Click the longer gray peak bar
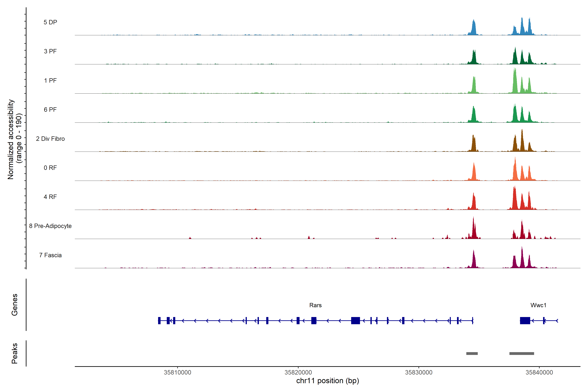The height and width of the screenshot is (392, 588). point(522,353)
